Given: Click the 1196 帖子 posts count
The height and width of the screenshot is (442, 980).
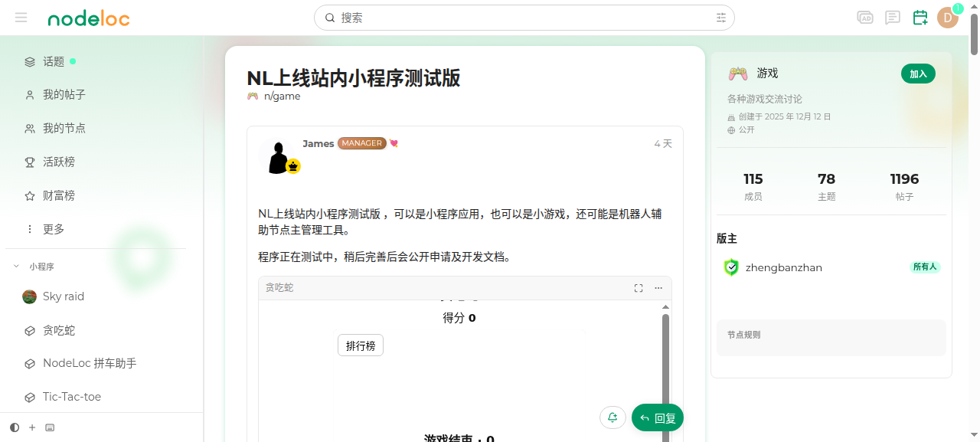Looking at the screenshot, I should [x=904, y=186].
